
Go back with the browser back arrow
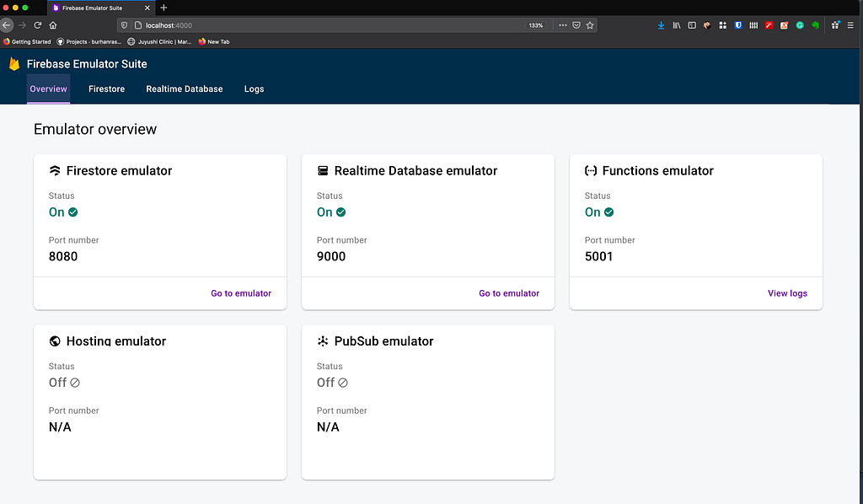click(x=6, y=25)
